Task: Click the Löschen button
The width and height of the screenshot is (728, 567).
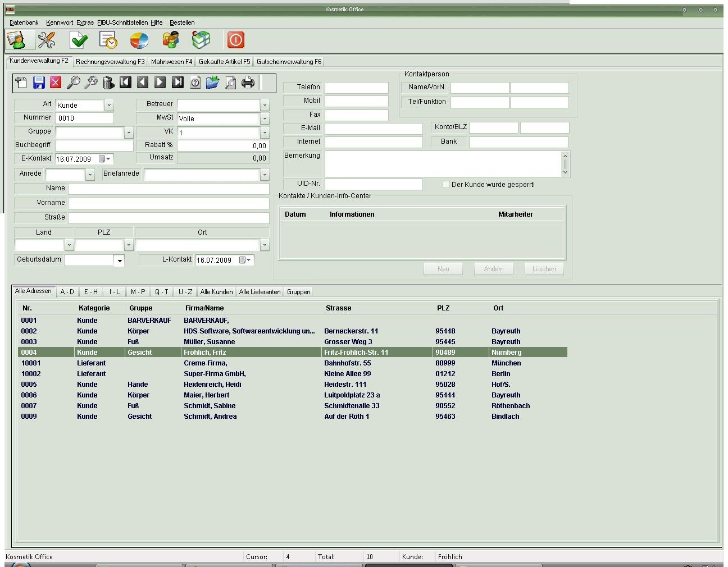Action: [x=544, y=269]
